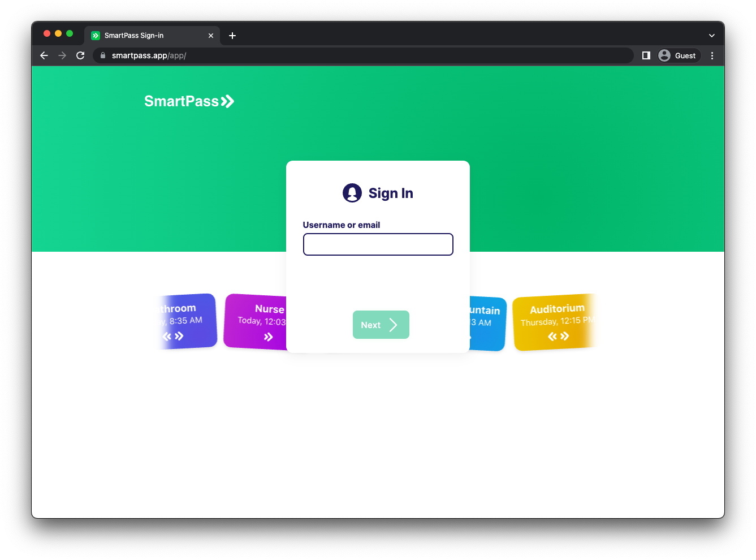Screen dimensions: 756x560
Task: Open Chrome three-dot menu
Action: (x=712, y=55)
